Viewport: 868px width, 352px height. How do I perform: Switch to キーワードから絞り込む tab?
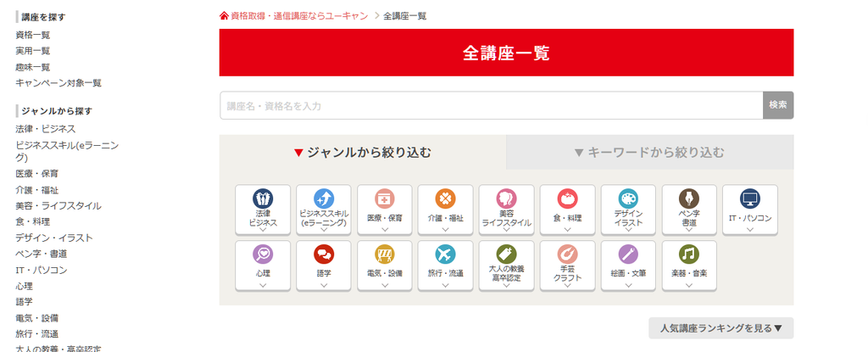click(650, 153)
